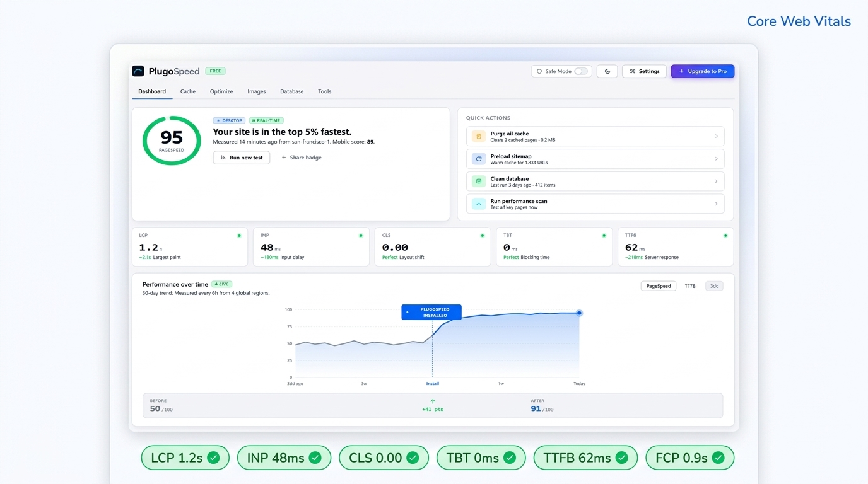Click the Run performance scan icon
Image resolution: width=868 pixels, height=484 pixels.
(479, 204)
